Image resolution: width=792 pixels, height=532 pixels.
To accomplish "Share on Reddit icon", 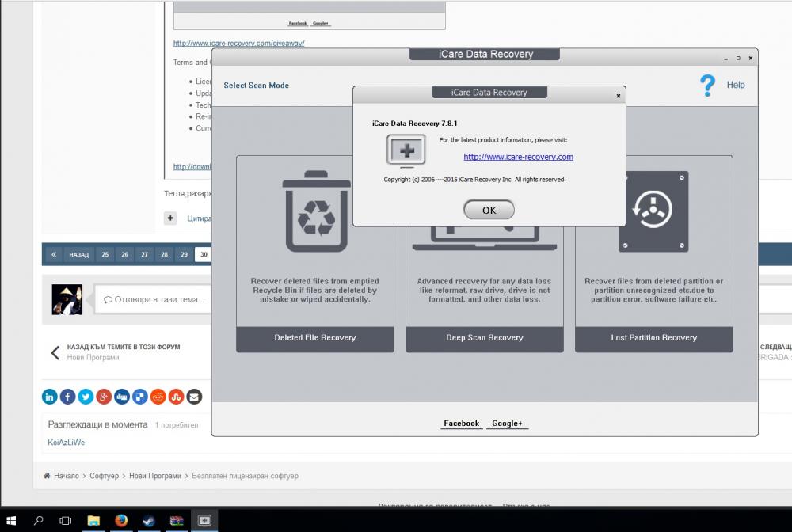I will pos(158,397).
